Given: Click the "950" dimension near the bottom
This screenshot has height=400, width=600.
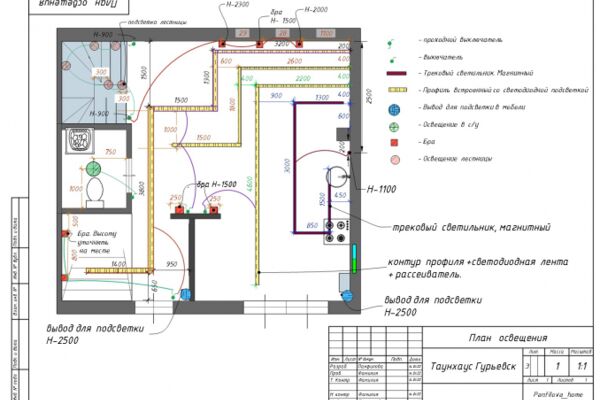Looking at the screenshot, I should coord(171,264).
